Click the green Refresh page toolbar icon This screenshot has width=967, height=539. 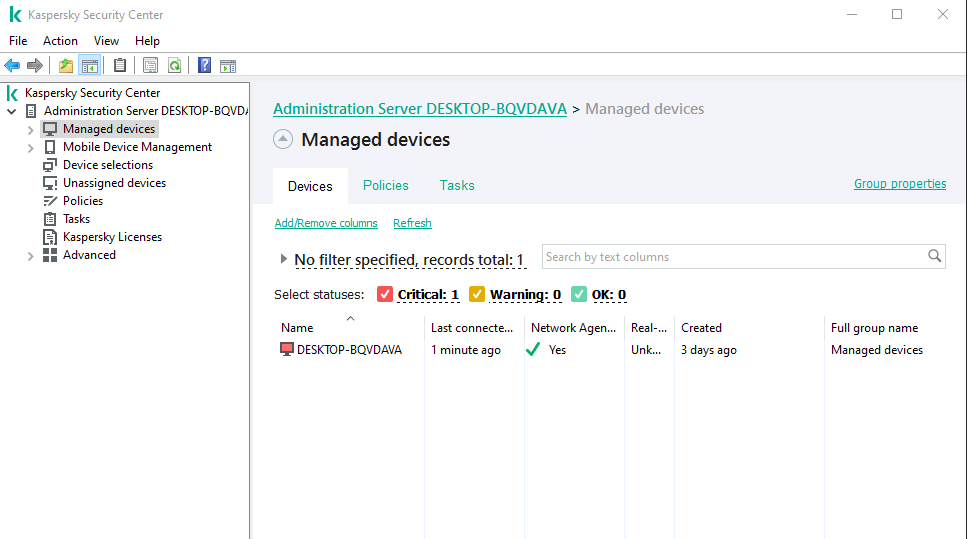(x=175, y=66)
